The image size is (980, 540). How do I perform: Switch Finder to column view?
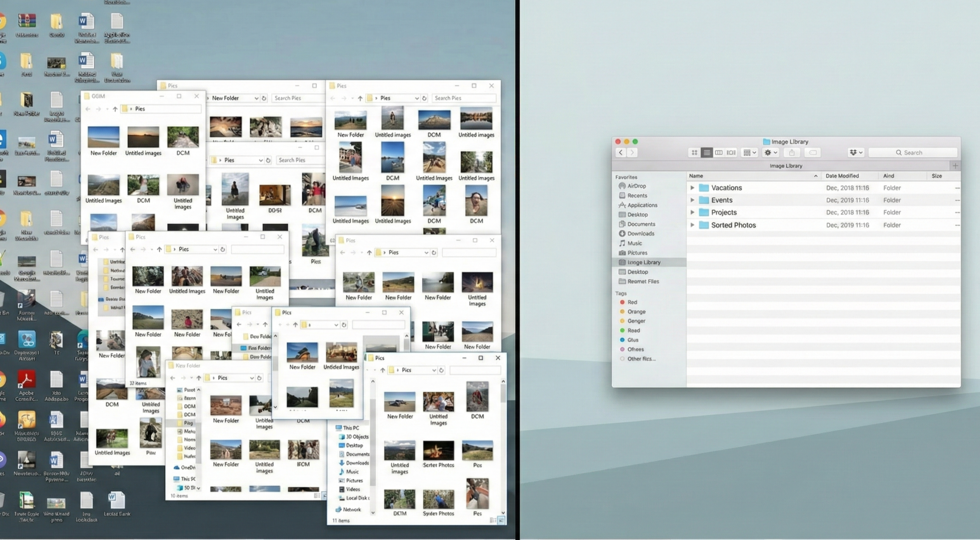click(719, 152)
